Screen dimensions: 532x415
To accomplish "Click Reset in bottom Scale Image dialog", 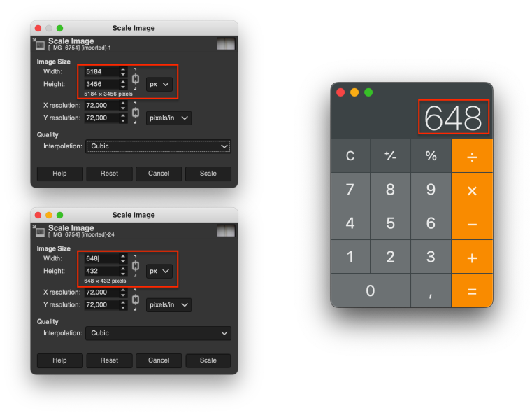I will coord(109,360).
